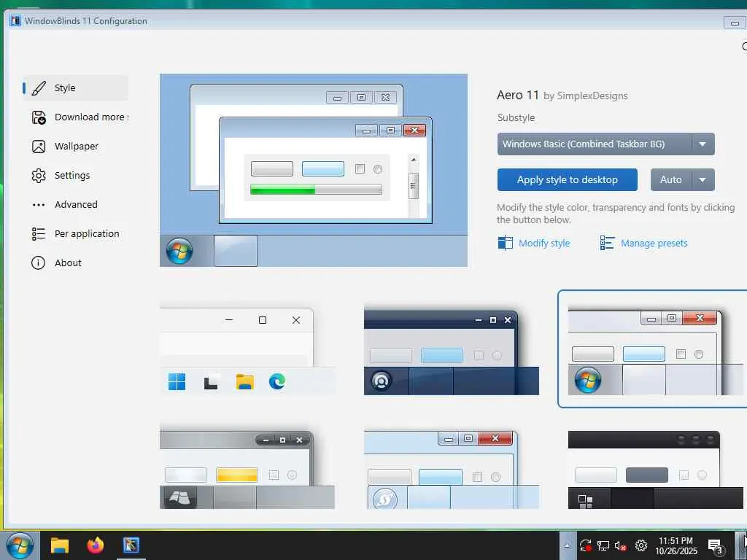Click the muted volume tray icon
747x560 pixels.
point(620,545)
